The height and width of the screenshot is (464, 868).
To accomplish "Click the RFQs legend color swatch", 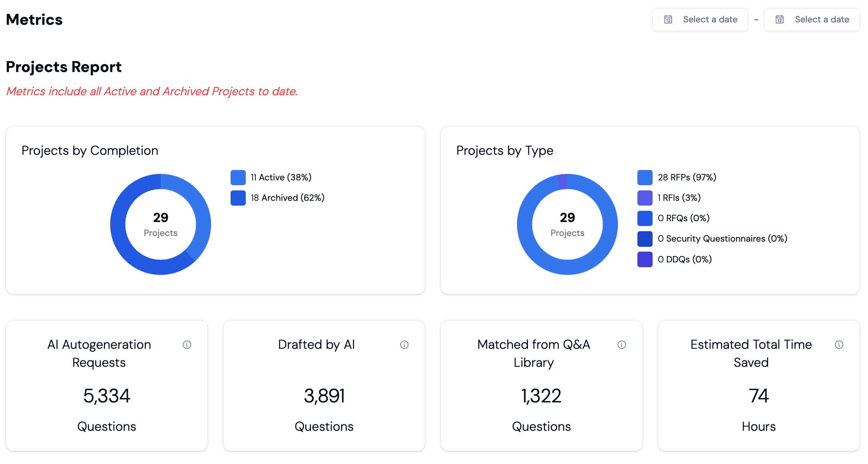I will pos(645,218).
